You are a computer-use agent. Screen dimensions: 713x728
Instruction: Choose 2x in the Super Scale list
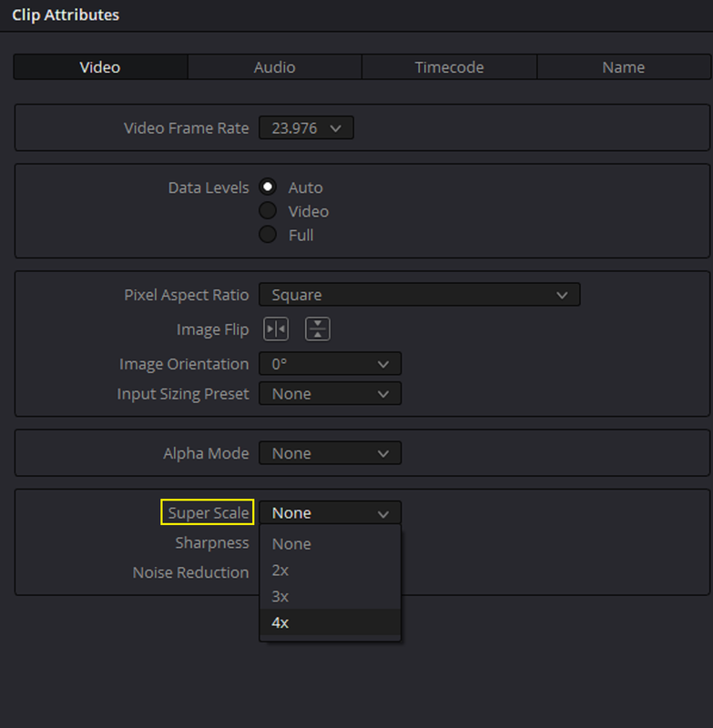tap(330, 571)
